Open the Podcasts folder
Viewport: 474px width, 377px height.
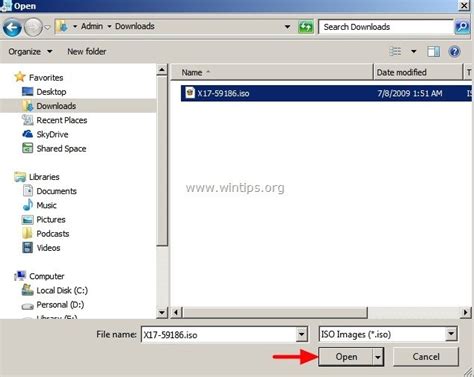(53, 234)
